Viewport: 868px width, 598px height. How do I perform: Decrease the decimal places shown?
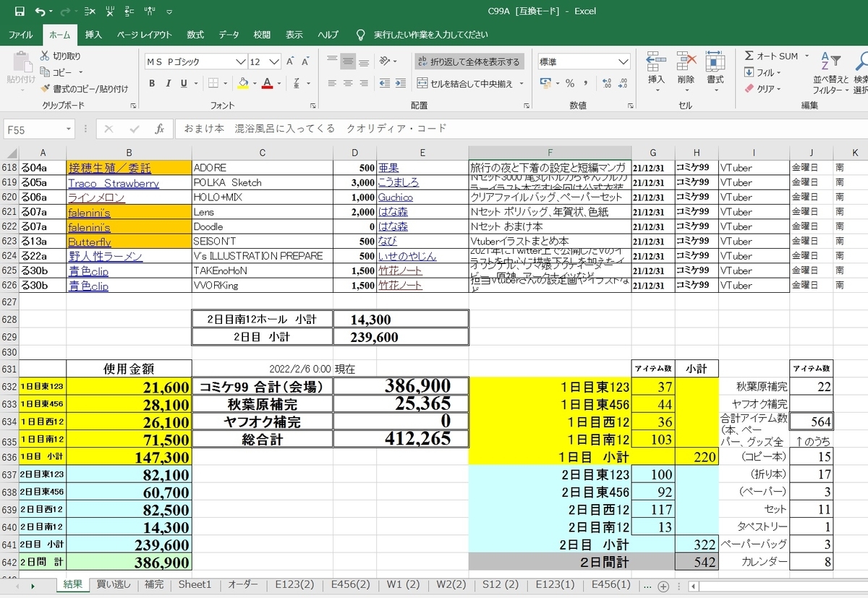point(621,83)
